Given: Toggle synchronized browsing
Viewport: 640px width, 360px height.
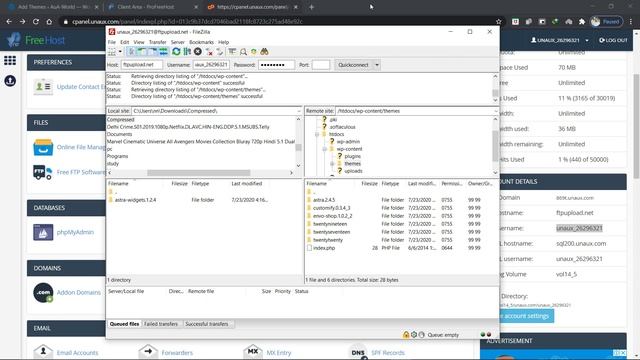Looking at the screenshot, I should pyautogui.click(x=254, y=52).
